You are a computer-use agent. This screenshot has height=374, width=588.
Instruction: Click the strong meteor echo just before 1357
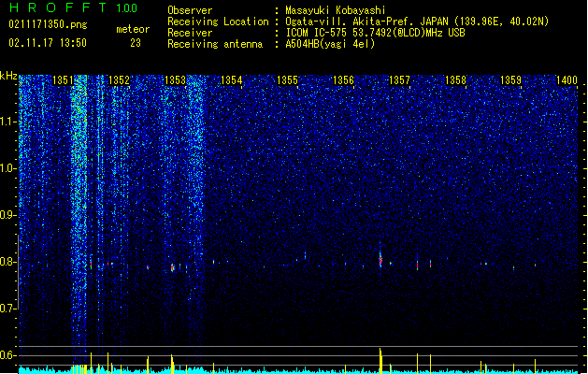[380, 259]
